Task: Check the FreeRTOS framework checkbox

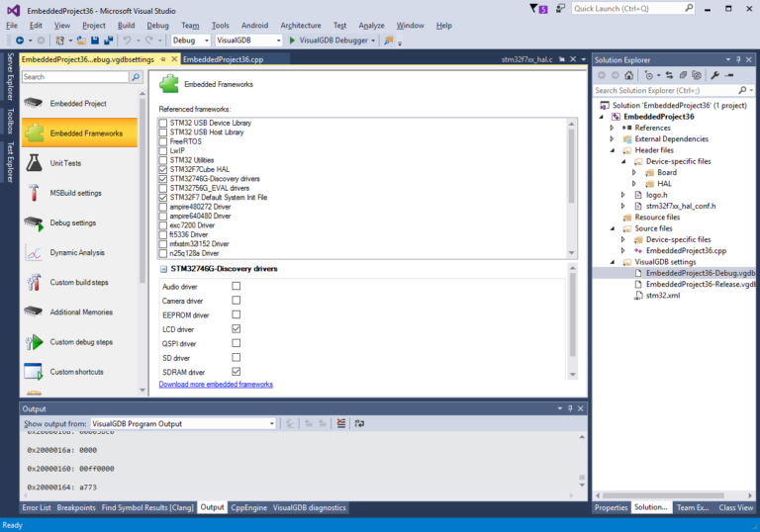Action: click(x=163, y=141)
